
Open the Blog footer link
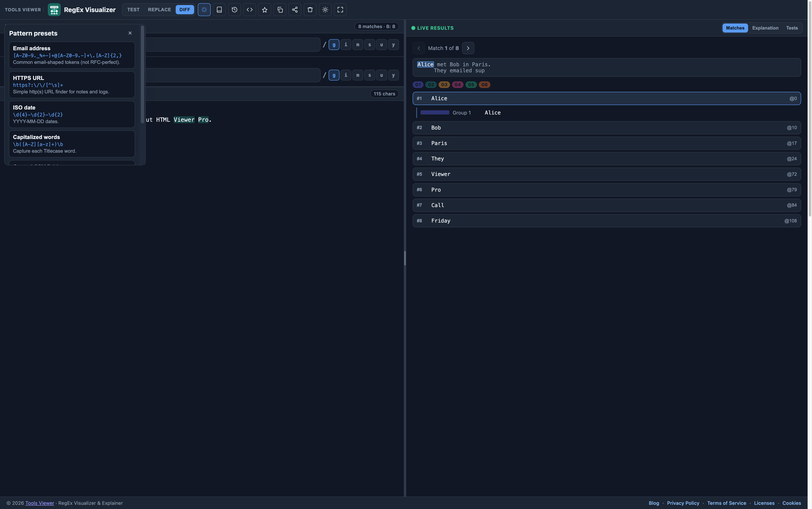[654, 503]
